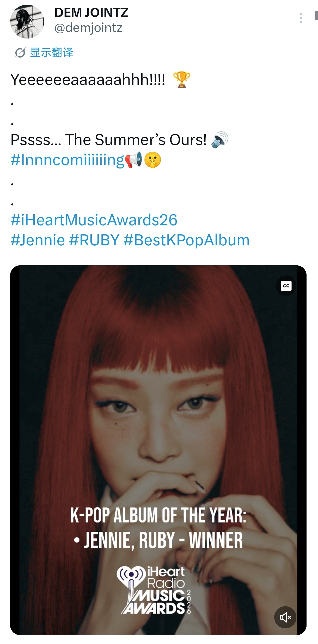
Task: Click the translation globe icon before 显示翻译
Action: click(20, 53)
